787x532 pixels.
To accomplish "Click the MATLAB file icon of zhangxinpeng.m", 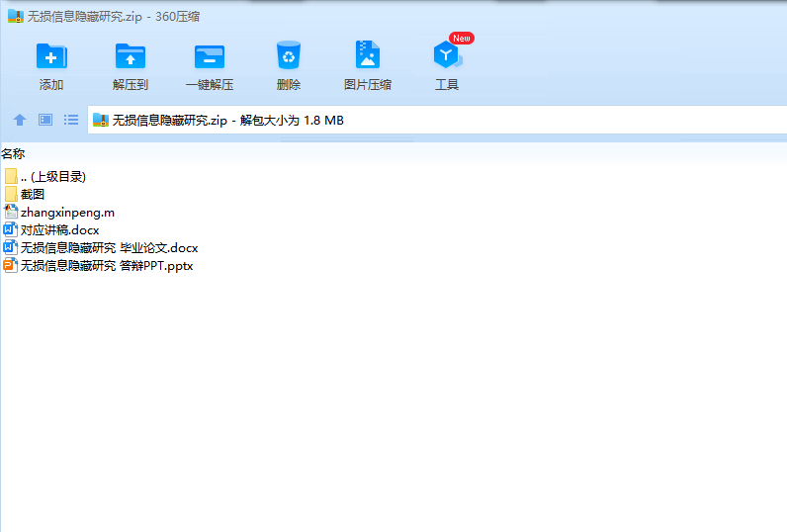I will 11,212.
